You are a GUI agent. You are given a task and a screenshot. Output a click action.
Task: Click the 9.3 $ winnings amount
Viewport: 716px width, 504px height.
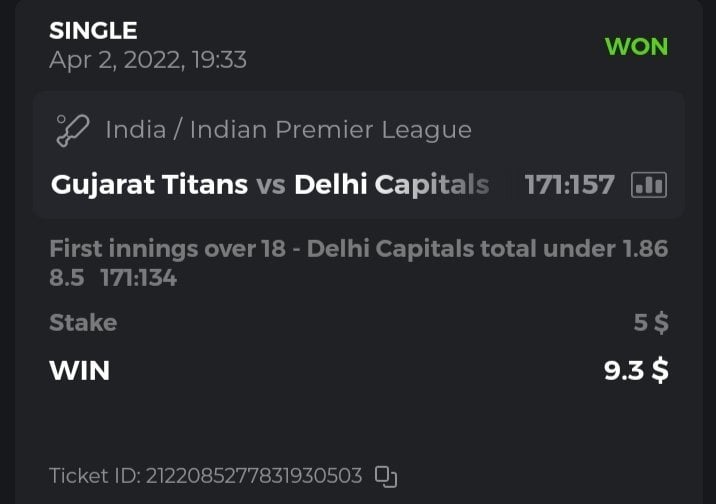tap(636, 370)
